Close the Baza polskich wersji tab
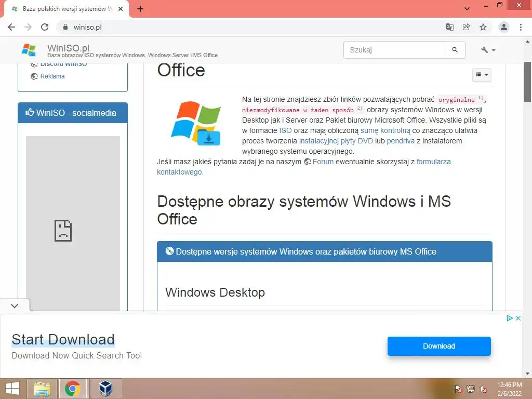The image size is (532, 399). tap(121, 9)
